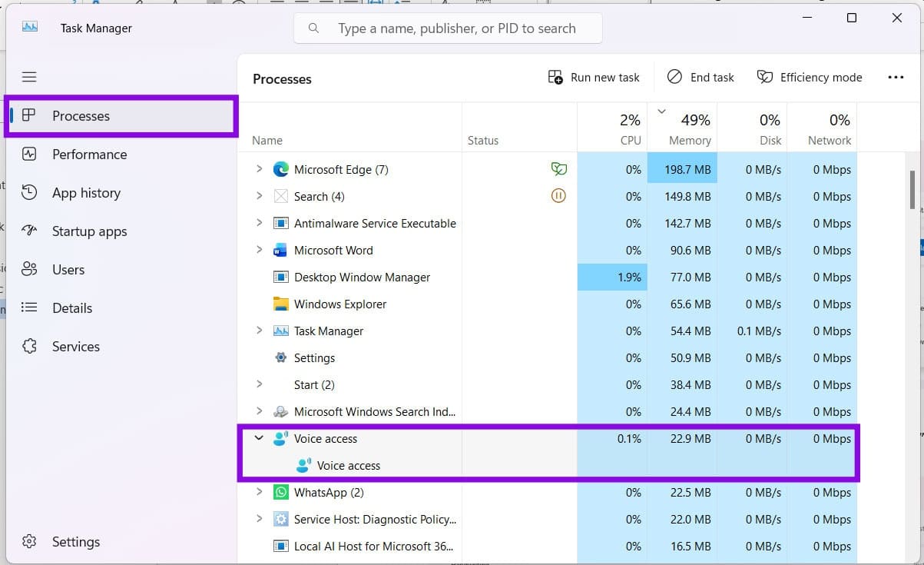This screenshot has width=924, height=565.
Task: Click the vertical scrollbar thumb of process list
Action: 912,190
